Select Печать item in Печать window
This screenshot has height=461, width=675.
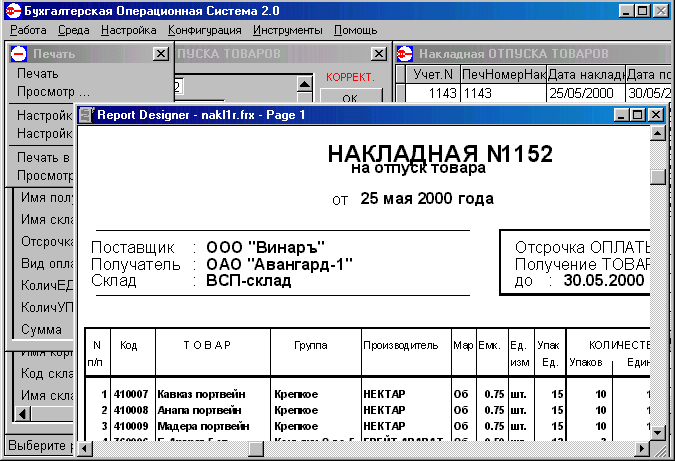click(x=38, y=74)
